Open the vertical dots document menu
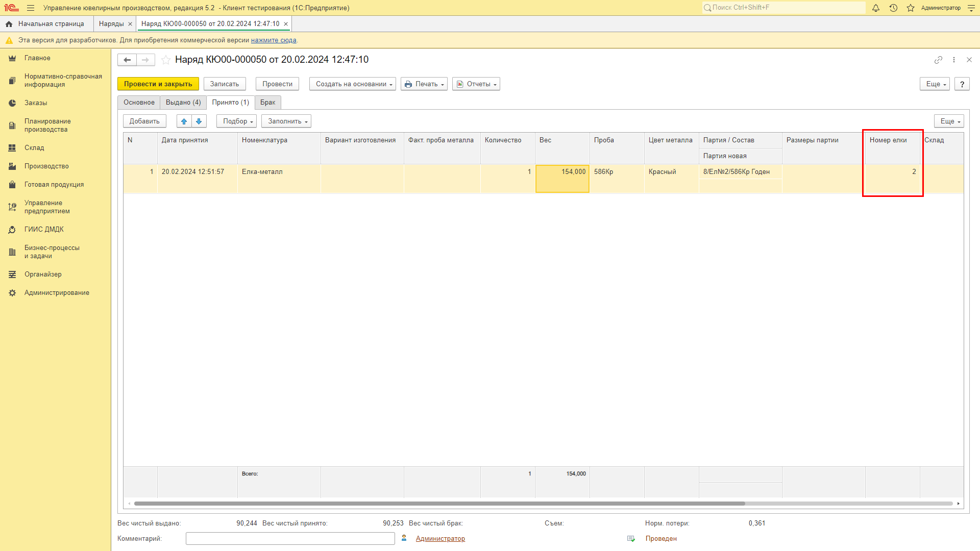 tap(954, 60)
